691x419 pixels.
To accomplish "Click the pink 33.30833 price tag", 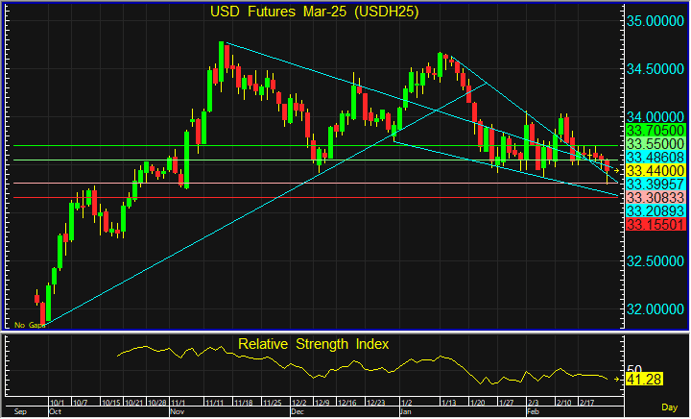I will (653, 199).
